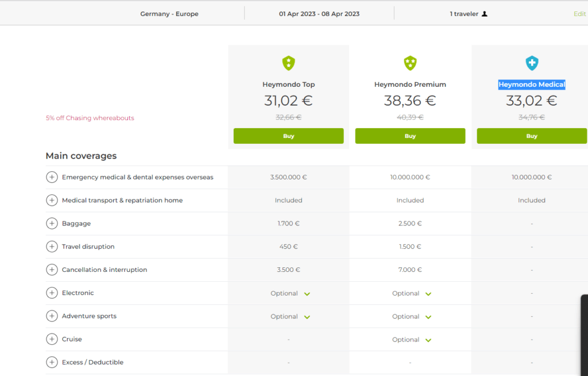Click the 1.500 € travel disruption value
Viewport: 588px width, 376px height.
pos(410,247)
